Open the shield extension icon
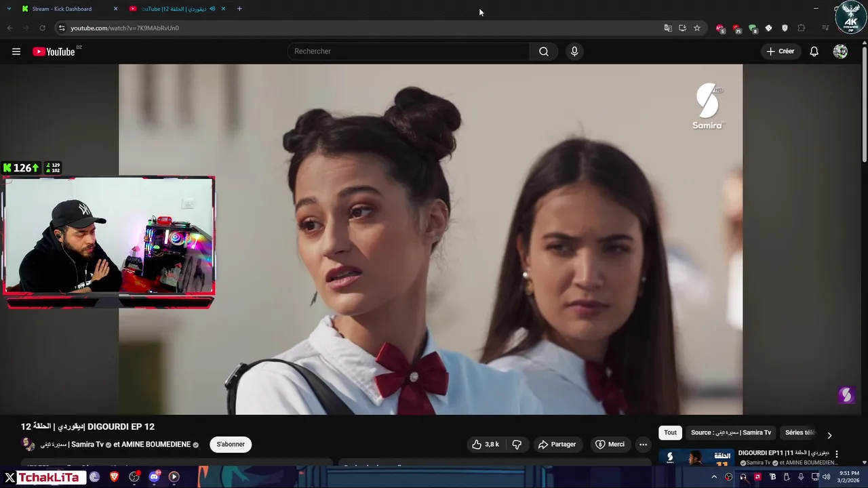868x488 pixels. pyautogui.click(x=785, y=28)
